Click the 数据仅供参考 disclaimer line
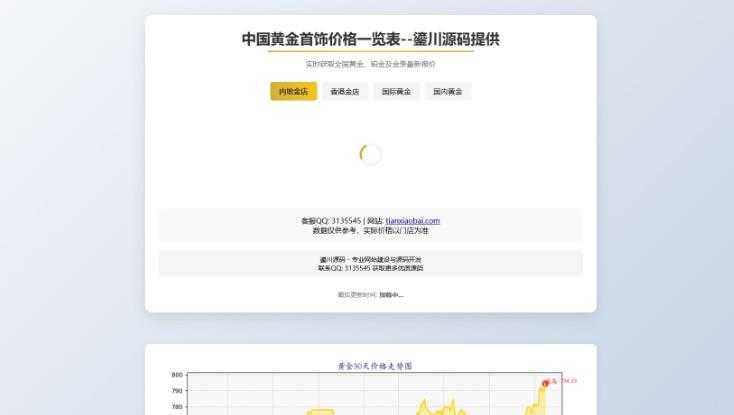 [370, 231]
